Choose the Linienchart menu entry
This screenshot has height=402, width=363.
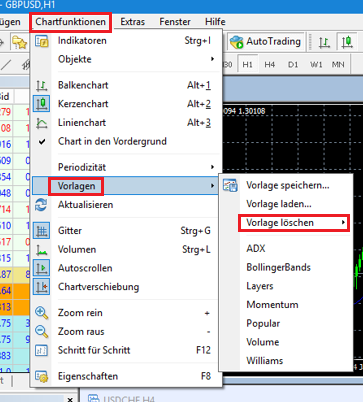[126, 123]
